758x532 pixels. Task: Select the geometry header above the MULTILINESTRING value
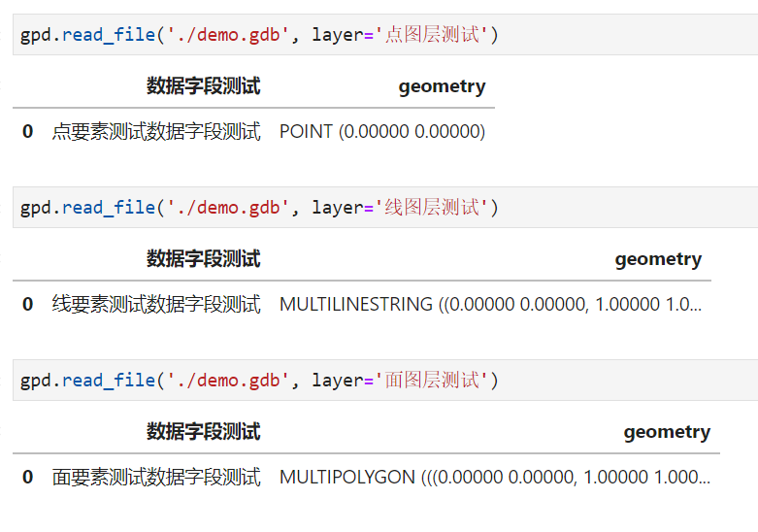(x=658, y=259)
